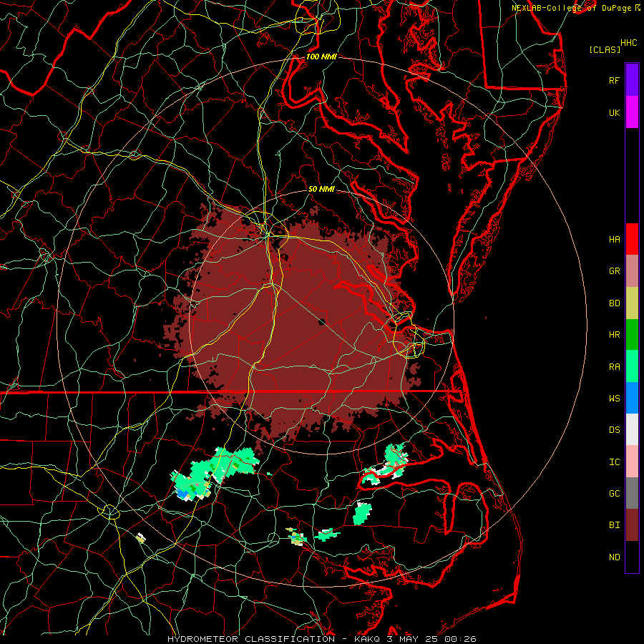Viewport: 644px width, 644px height.
Task: Click the GR legend label
Action: [x=614, y=271]
